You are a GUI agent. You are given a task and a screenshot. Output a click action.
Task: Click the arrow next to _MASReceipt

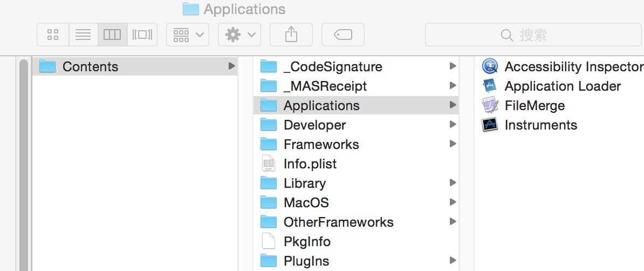(x=453, y=85)
